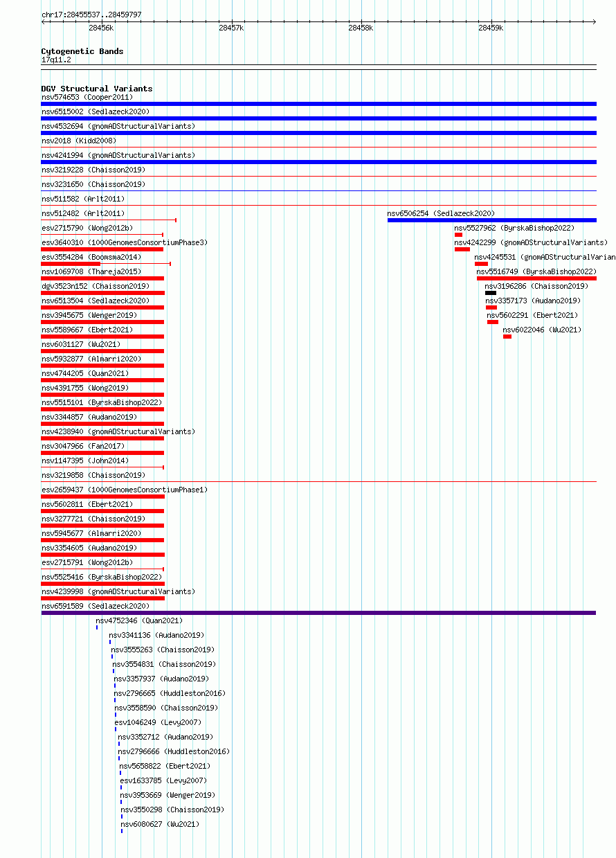Click the 28456k ruler tick label
This screenshot has height=858, width=616.
click(x=101, y=28)
